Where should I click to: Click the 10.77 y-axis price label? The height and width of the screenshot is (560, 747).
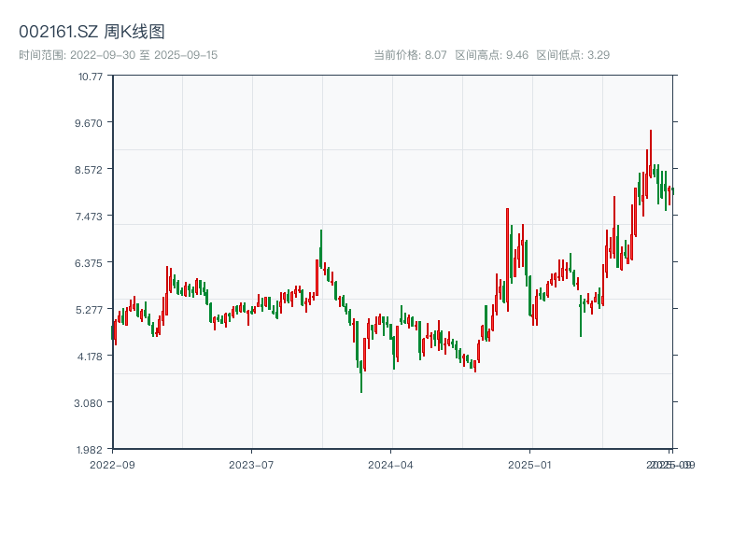click(91, 77)
